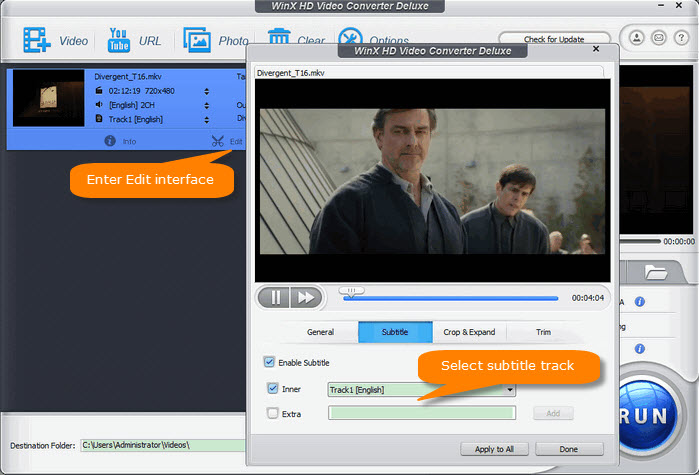
Task: Toggle the Enable Subtitle checkbox
Action: (x=269, y=362)
